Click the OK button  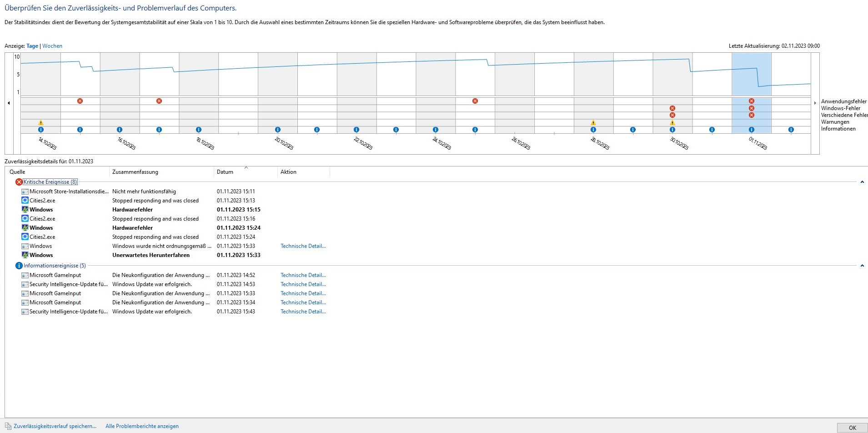(x=852, y=428)
